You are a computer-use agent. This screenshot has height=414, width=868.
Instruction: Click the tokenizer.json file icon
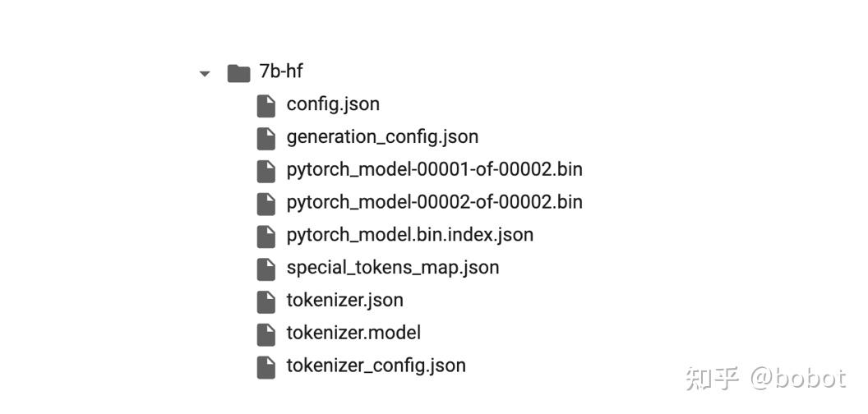pyautogui.click(x=266, y=301)
